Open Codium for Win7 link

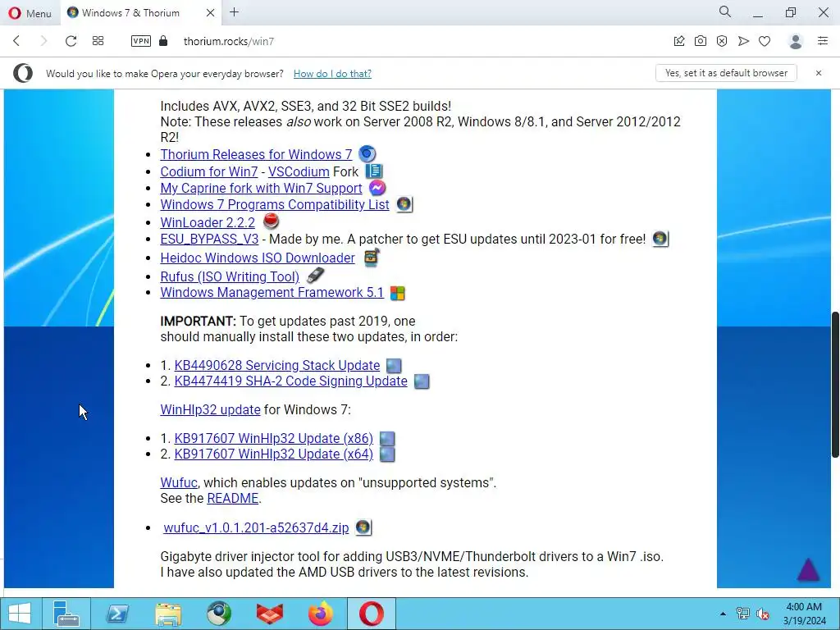coord(209,171)
